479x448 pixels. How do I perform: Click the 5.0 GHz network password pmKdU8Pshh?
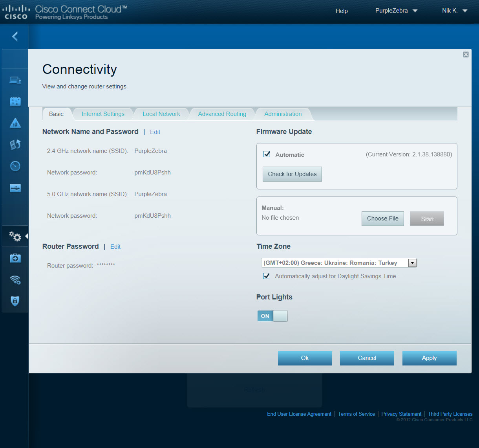tap(152, 216)
